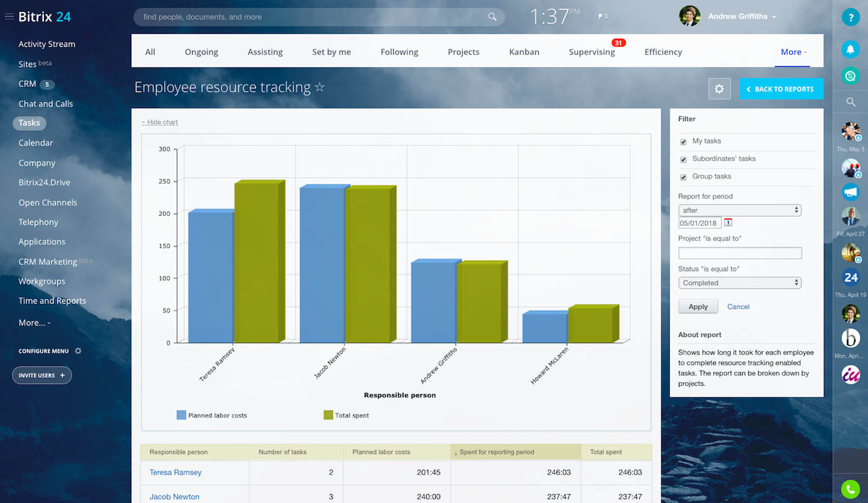Sort by Spent for reporting period column
The width and height of the screenshot is (868, 503).
tap(516, 452)
